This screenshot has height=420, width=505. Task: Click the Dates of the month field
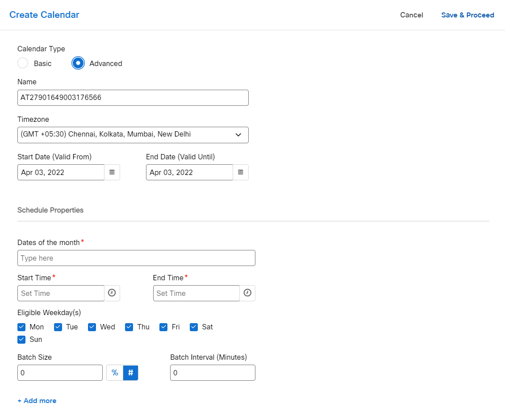[x=136, y=258]
